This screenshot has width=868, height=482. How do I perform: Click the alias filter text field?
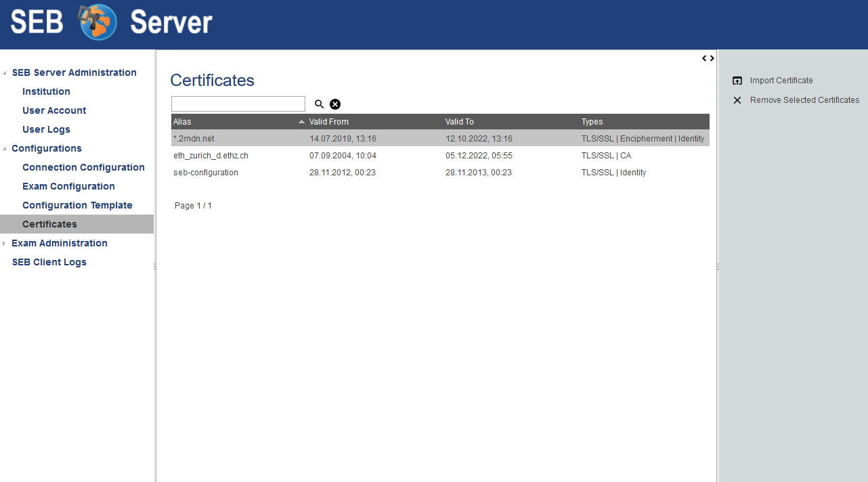click(238, 104)
